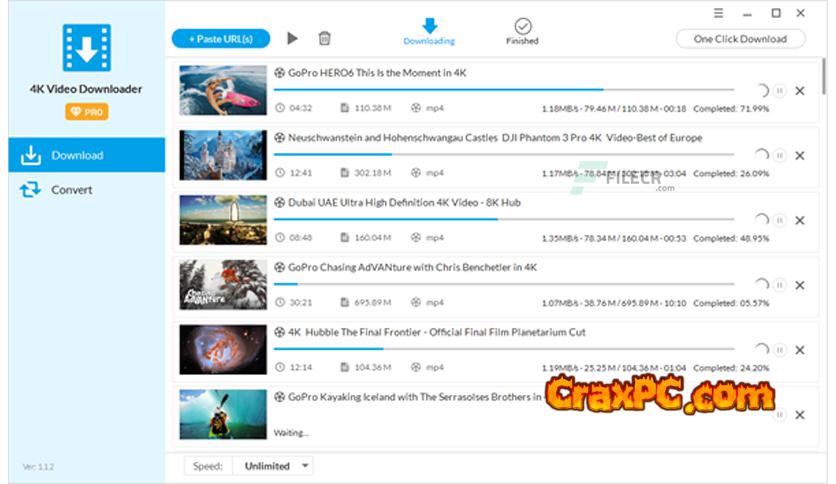Click the One Click Download button

tap(741, 39)
